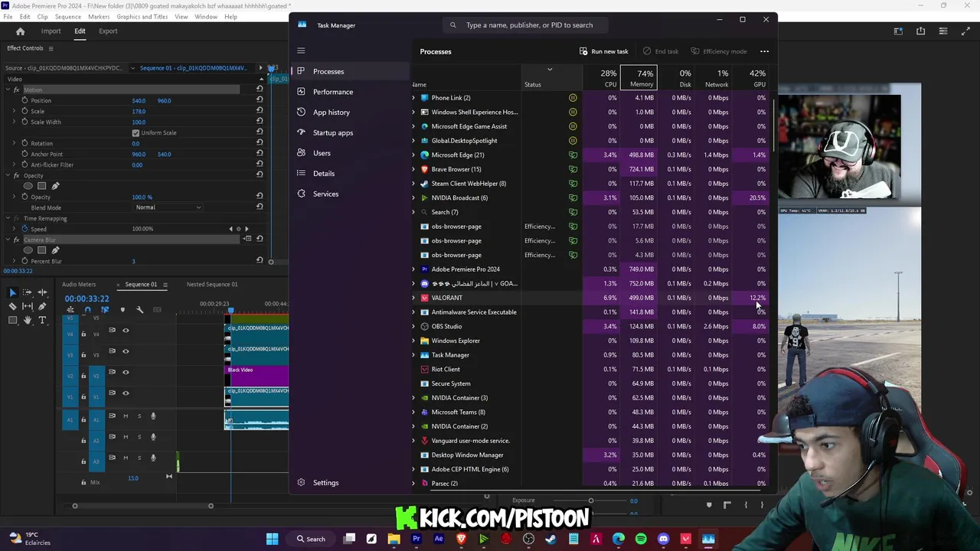Select the Selection tool in Premiere
Viewport: 980px width, 551px height.
click(12, 293)
